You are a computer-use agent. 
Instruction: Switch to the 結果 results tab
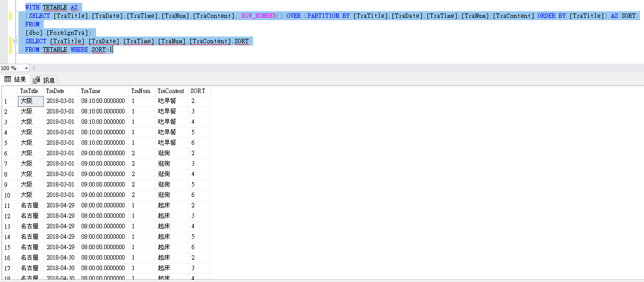tap(15, 80)
